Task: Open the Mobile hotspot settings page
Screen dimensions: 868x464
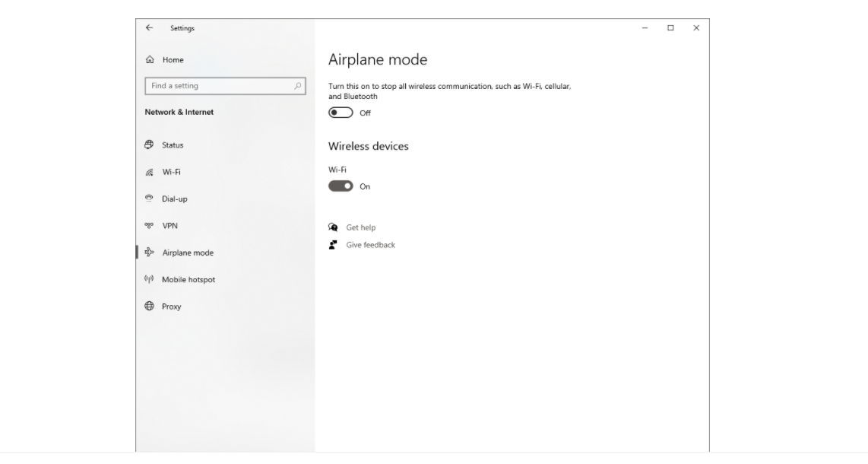Action: [188, 280]
